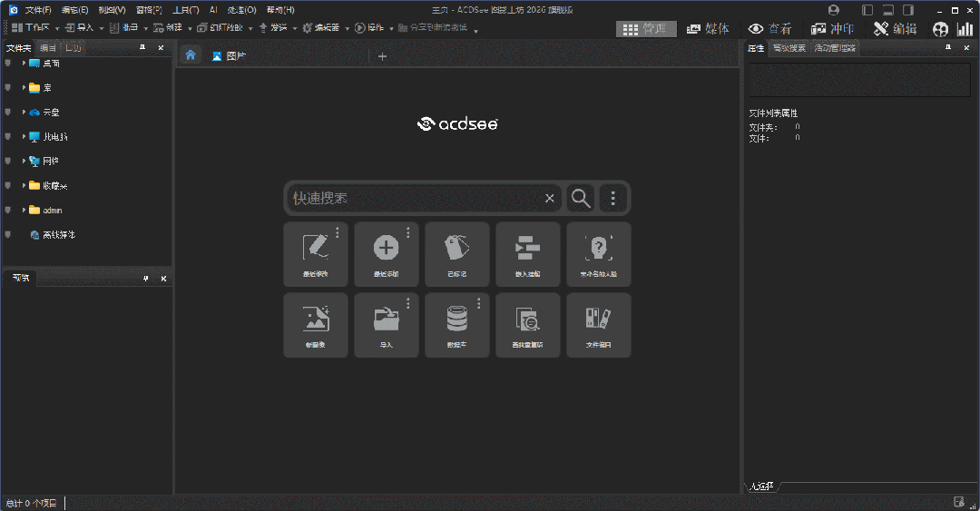This screenshot has width=980, height=511.
Task: Expand the Library (库) tree node
Action: pos(24,87)
